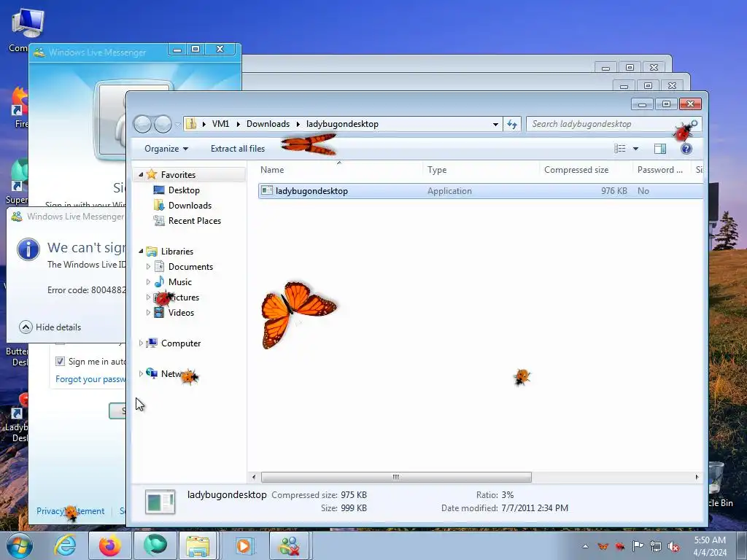Screen dimensions: 747x560
Task: Open the Explorer help button
Action: tap(686, 149)
